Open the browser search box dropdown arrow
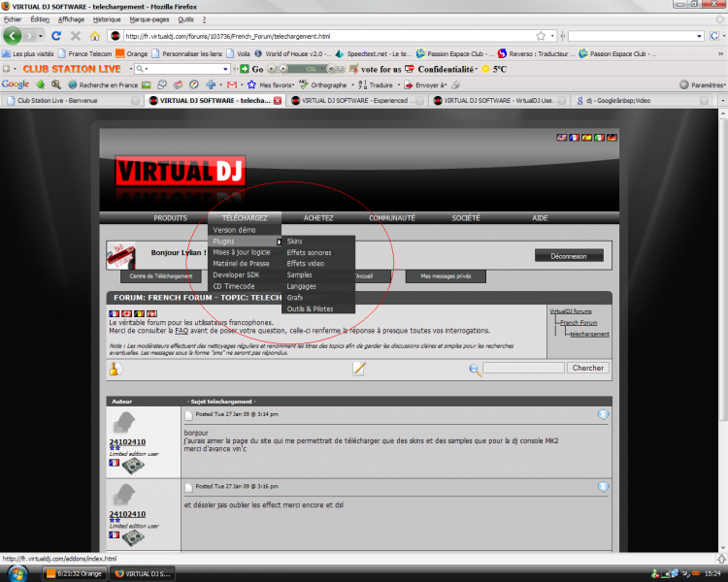 699,36
